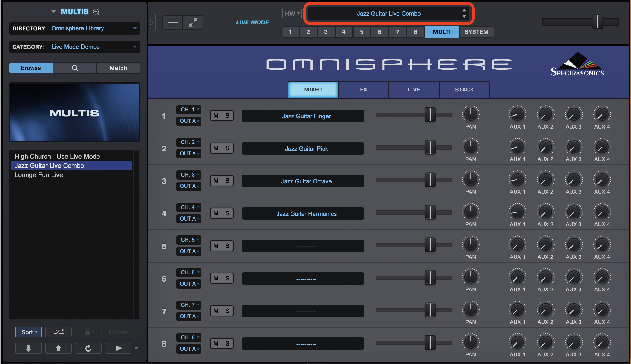Open the OUT A dropdown for part 2
631x364 pixels.
[189, 154]
